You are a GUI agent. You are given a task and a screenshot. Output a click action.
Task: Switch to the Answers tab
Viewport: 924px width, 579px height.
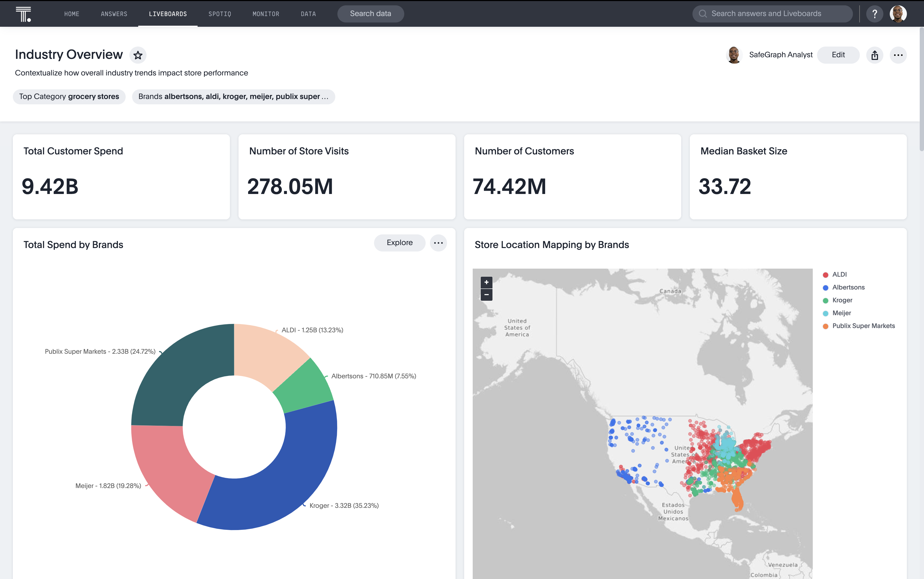click(x=114, y=14)
